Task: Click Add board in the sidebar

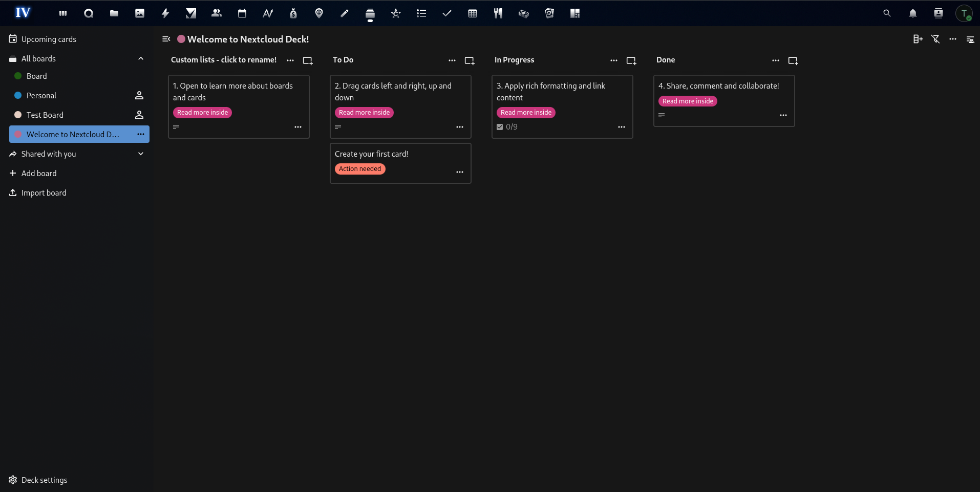Action: [38, 173]
